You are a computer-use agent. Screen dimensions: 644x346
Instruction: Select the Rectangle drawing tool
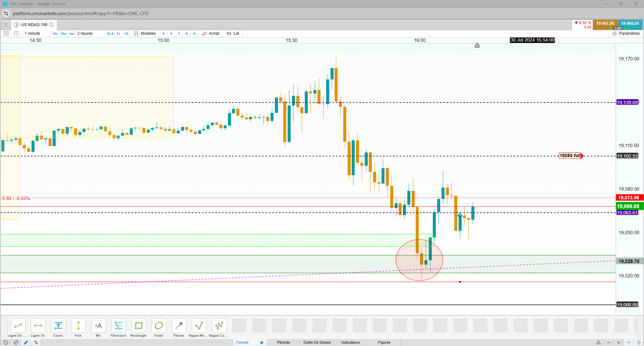138,328
